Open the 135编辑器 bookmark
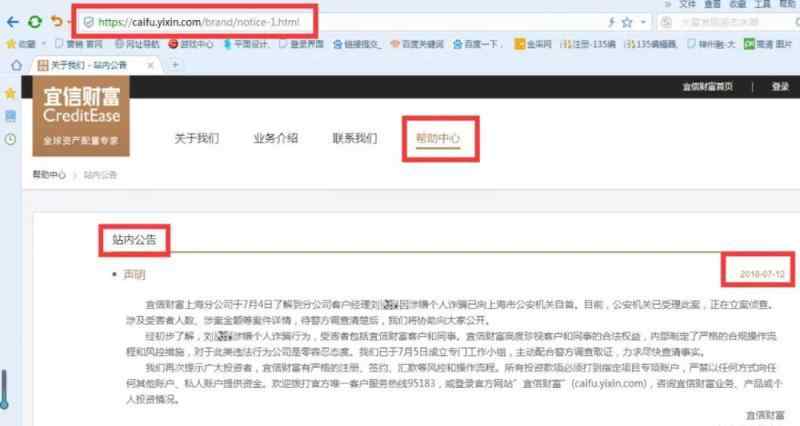The height and width of the screenshot is (426, 800). click(x=651, y=44)
